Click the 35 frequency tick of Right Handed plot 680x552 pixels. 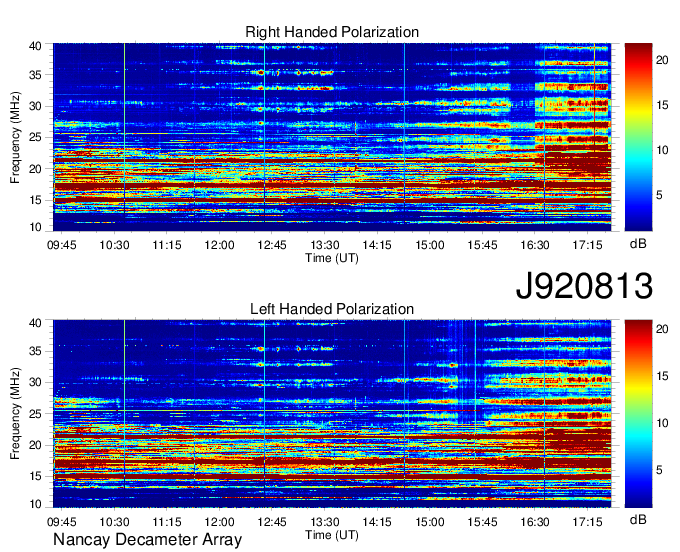pyautogui.click(x=35, y=75)
